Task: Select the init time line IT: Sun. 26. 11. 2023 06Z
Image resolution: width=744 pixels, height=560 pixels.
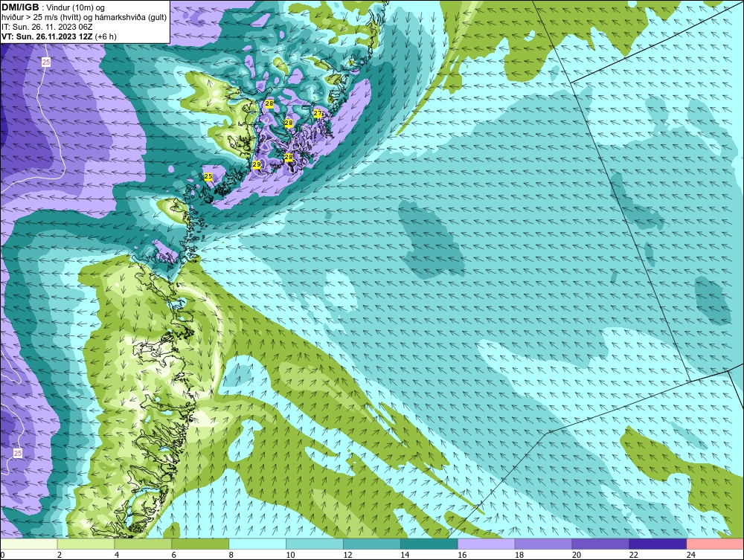Action: coord(47,27)
